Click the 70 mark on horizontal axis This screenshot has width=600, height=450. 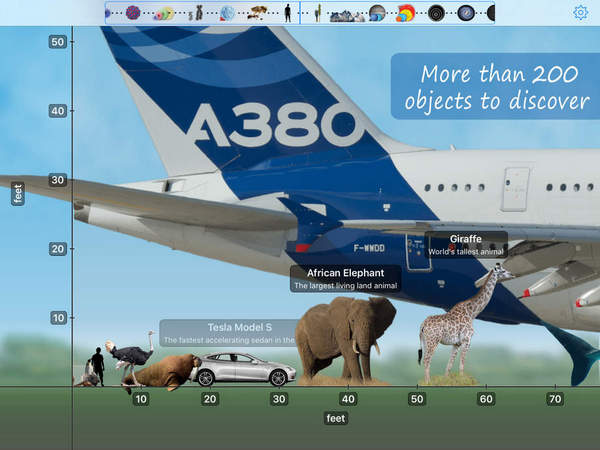coord(555,399)
